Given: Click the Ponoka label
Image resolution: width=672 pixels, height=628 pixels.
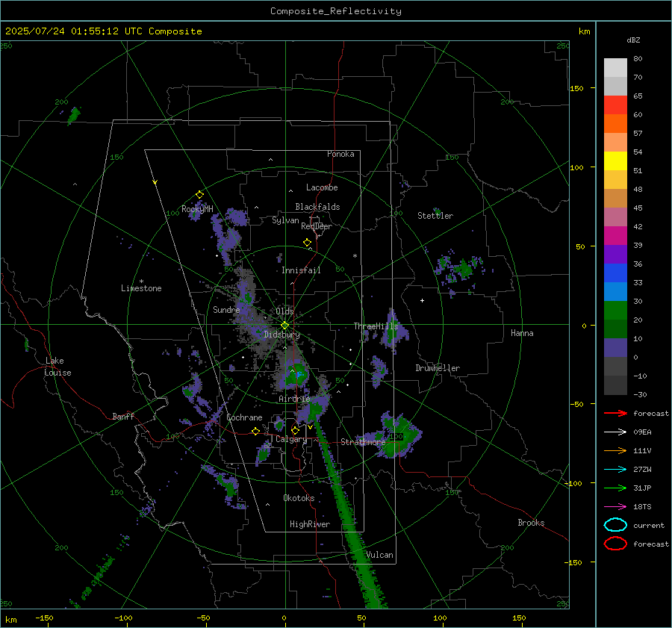Looking at the screenshot, I should (340, 154).
